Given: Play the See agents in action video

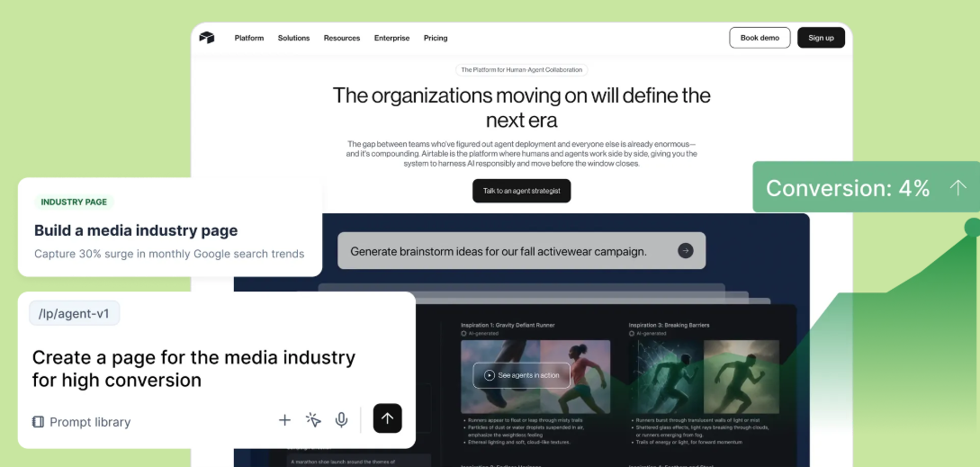Looking at the screenshot, I should pyautogui.click(x=521, y=375).
